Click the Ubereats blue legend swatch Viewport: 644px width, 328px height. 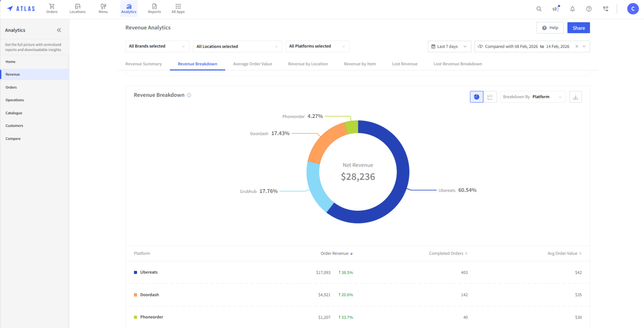click(135, 273)
